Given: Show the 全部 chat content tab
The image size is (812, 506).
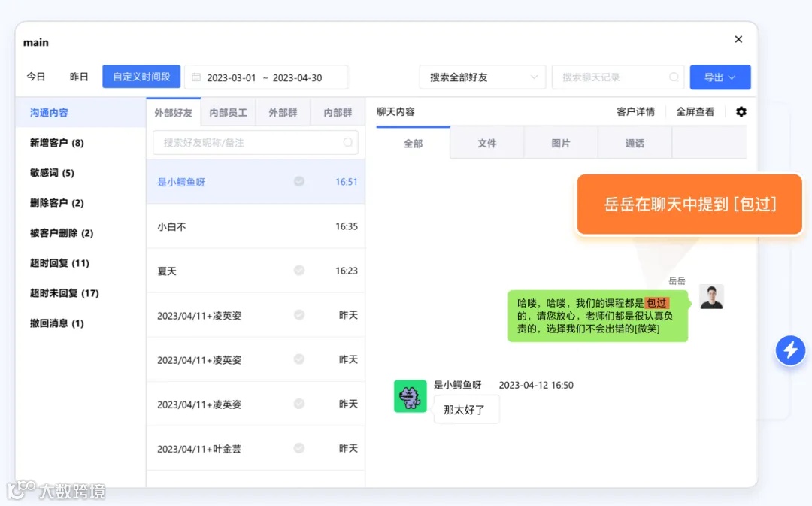Looking at the screenshot, I should click(x=414, y=143).
